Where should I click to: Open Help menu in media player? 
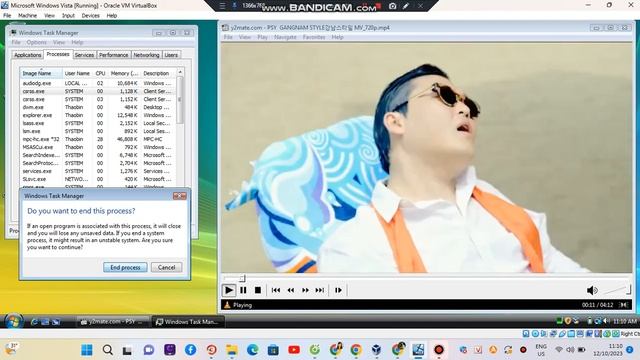(337, 37)
